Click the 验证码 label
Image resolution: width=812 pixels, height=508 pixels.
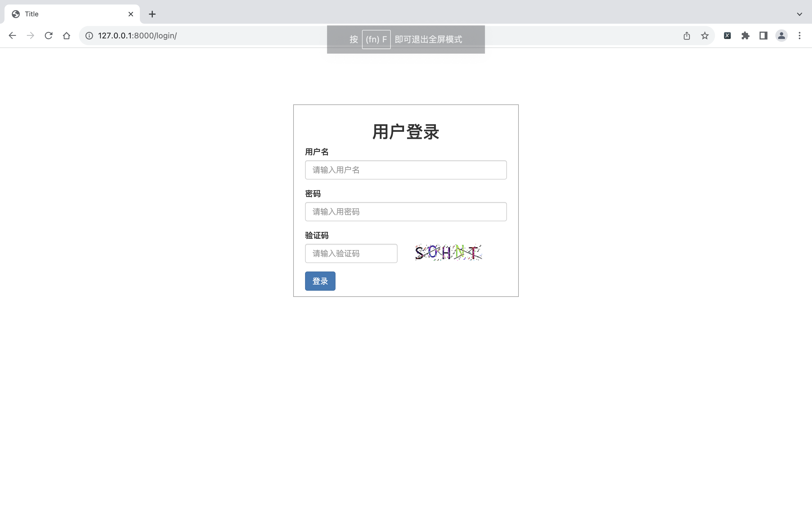[x=316, y=235]
